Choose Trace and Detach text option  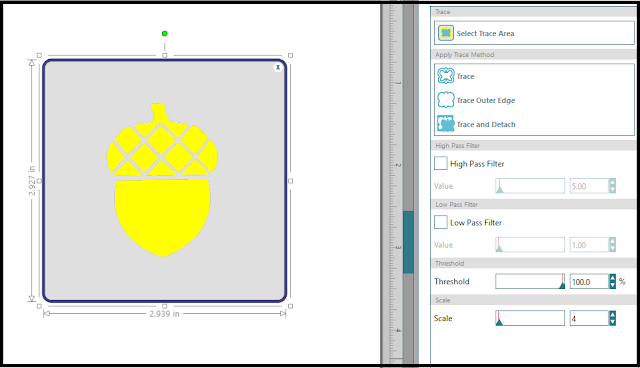pos(486,124)
